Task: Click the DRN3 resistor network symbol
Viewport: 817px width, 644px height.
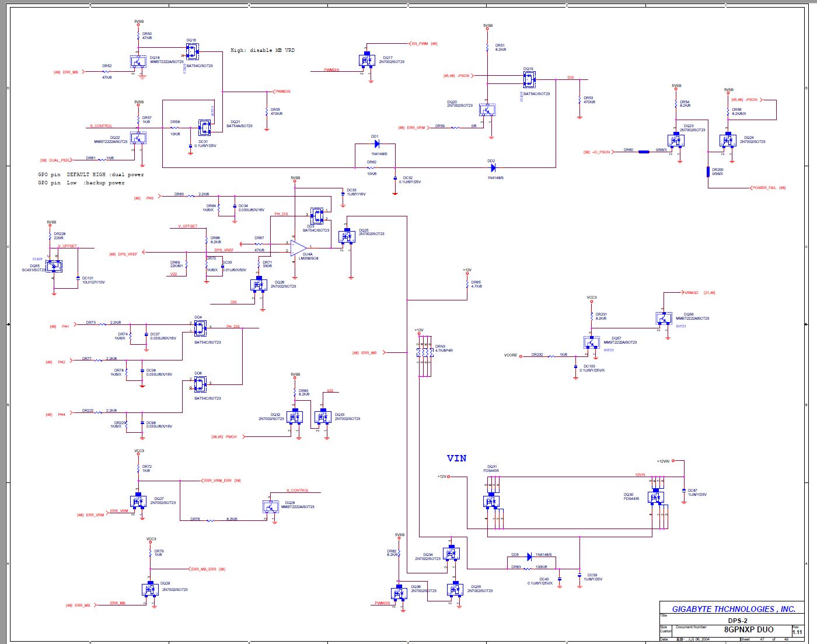Action: [x=425, y=355]
